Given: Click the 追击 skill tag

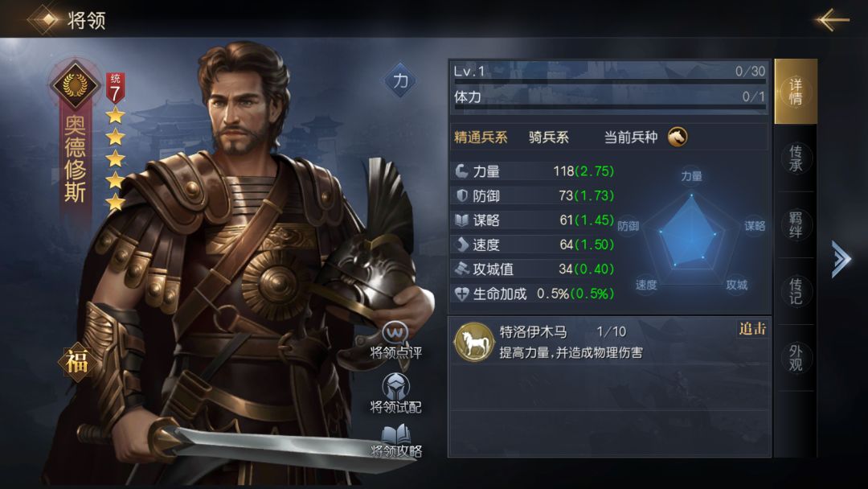Looking at the screenshot, I should point(752,330).
